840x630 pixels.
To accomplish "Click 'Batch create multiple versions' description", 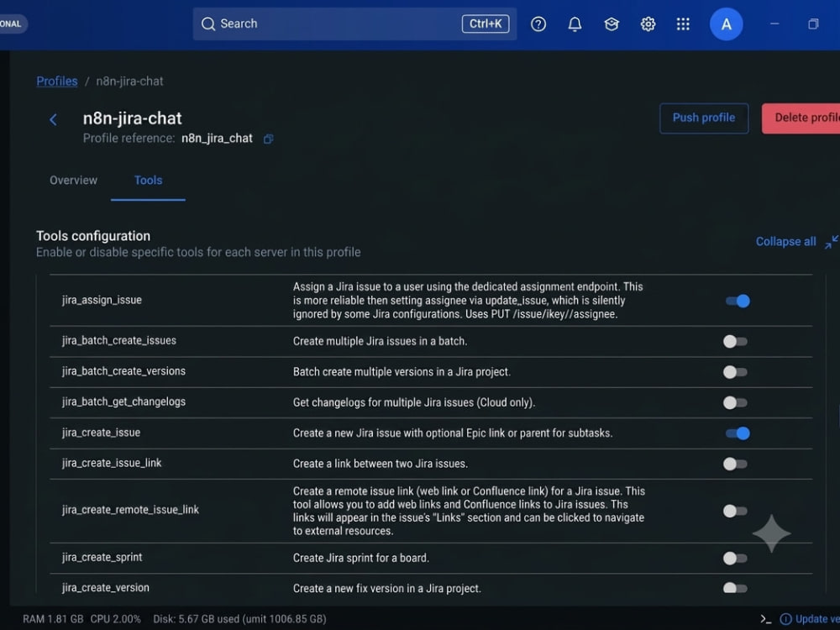I will pos(402,372).
